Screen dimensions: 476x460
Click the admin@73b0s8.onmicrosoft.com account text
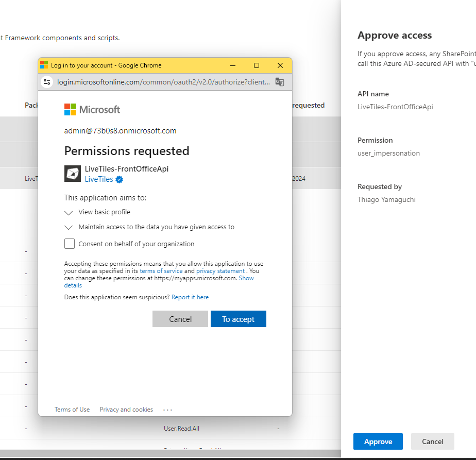[120, 131]
